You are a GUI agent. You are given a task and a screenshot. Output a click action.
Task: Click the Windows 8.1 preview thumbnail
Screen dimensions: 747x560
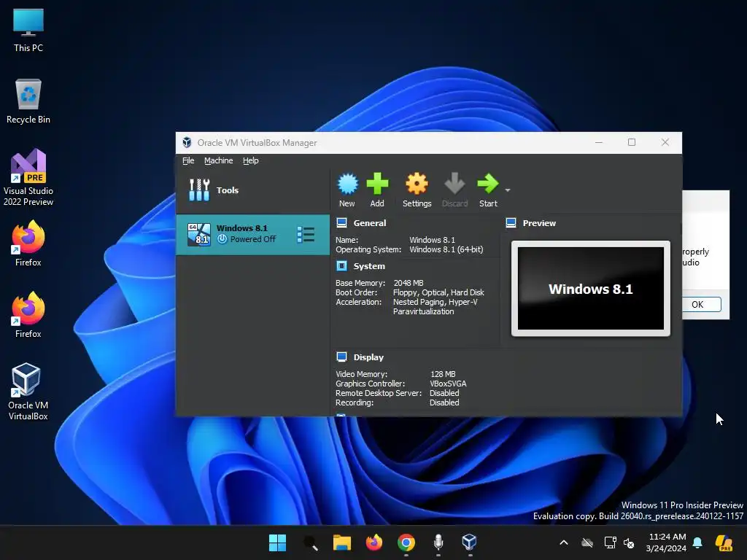(x=591, y=289)
